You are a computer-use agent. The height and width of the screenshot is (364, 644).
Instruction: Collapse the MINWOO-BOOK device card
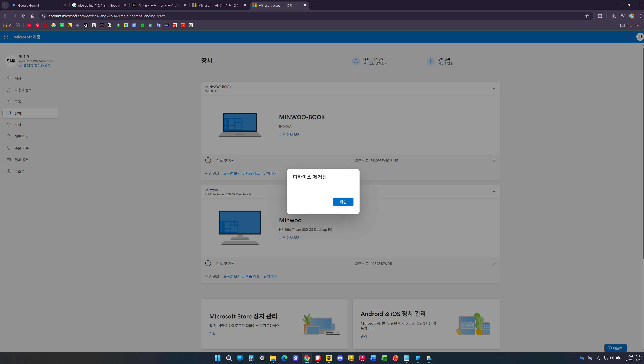pos(494,89)
